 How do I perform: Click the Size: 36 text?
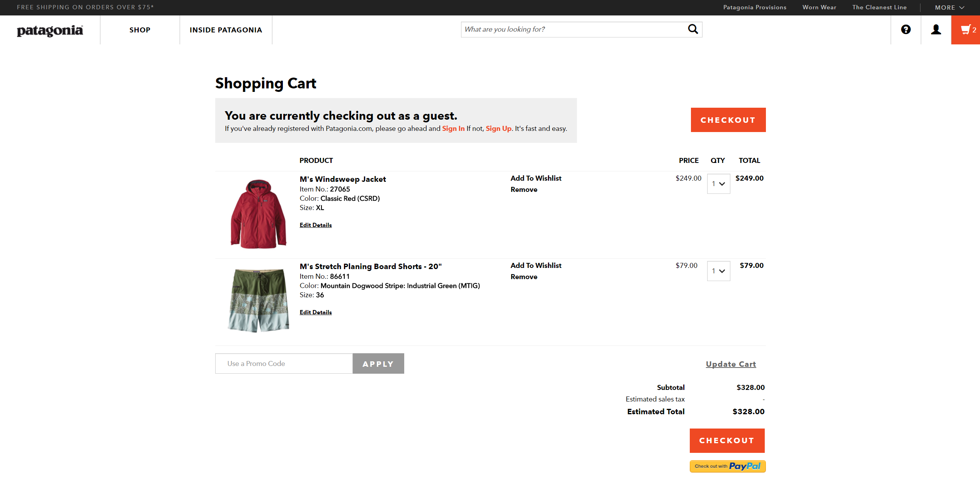click(312, 295)
